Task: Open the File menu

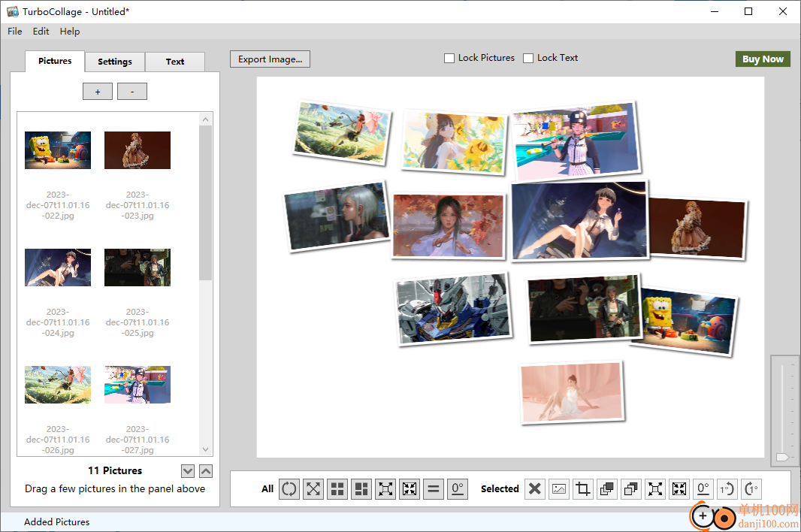Action: coord(15,31)
